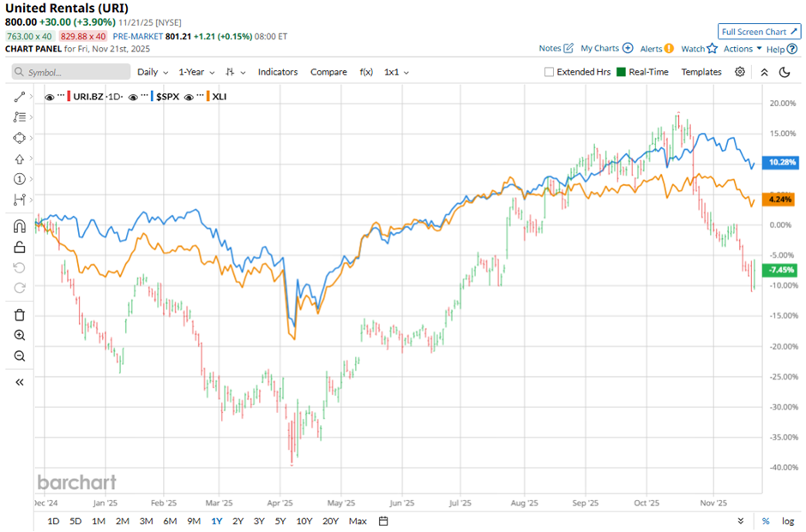Add URI to Watch list
Screen dimensions: 806x532
[x=699, y=49]
